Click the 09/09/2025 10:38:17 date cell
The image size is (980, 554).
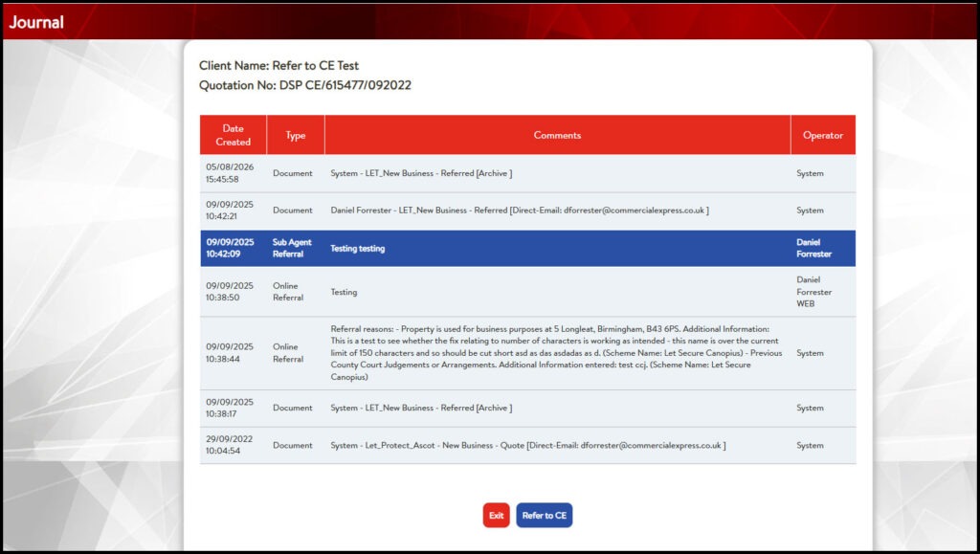tap(230, 408)
